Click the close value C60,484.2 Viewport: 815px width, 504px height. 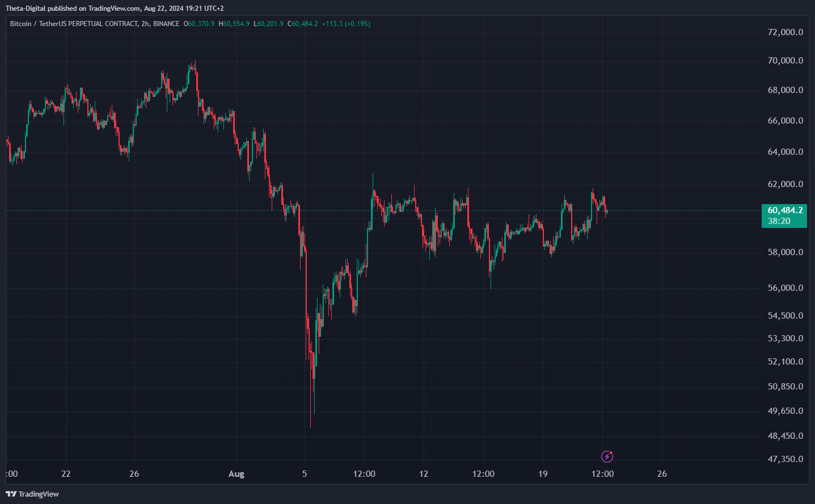point(303,24)
